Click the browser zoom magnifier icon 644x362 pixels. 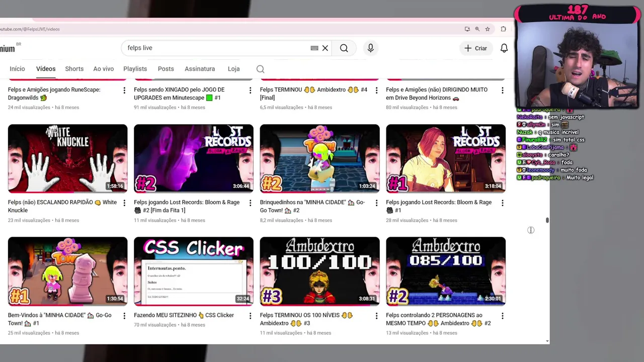click(477, 29)
